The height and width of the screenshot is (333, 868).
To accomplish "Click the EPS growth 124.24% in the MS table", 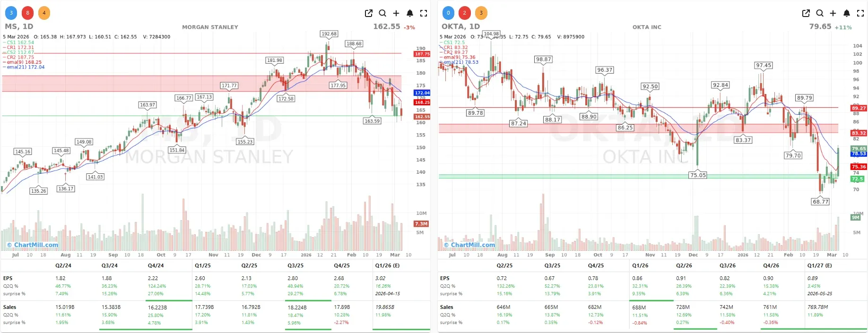I will [157, 286].
